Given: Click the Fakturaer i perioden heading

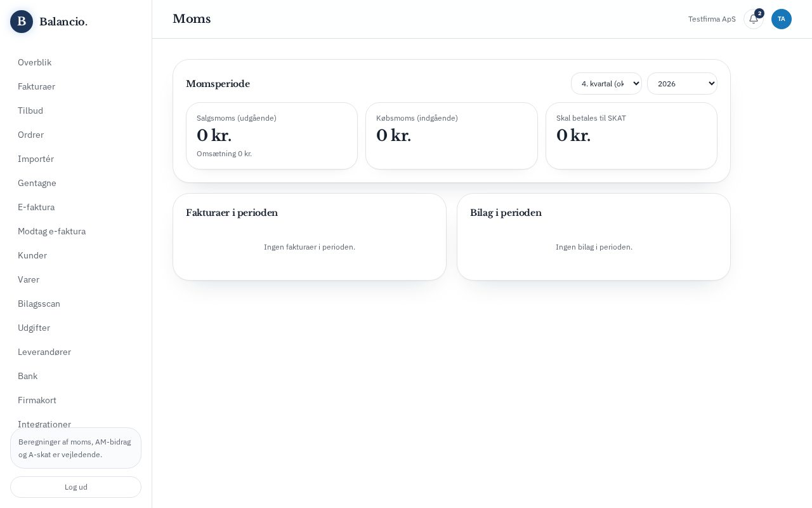Looking at the screenshot, I should tap(232, 213).
